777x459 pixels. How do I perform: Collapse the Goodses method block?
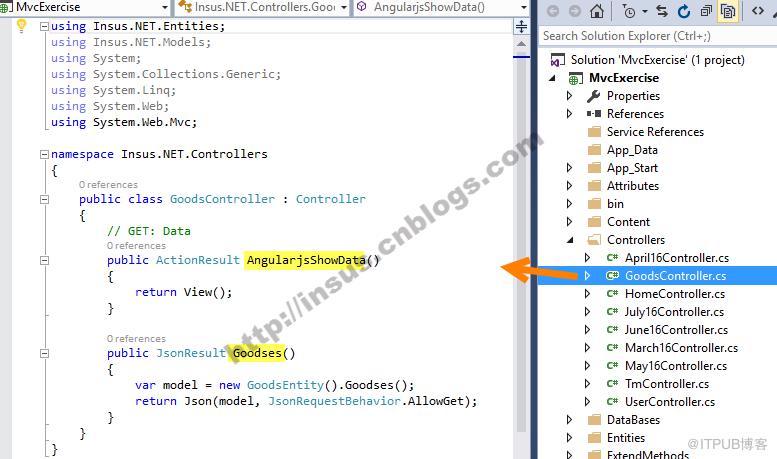click(44, 353)
